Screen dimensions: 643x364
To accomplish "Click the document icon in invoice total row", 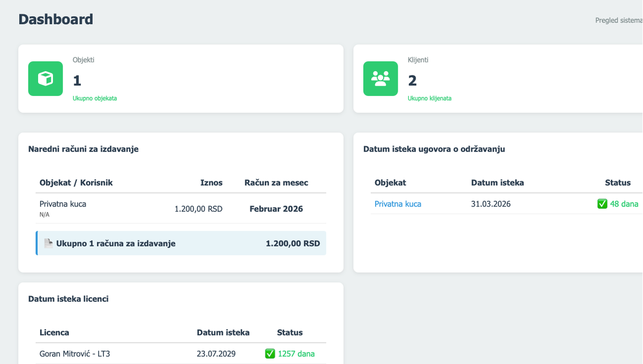I will pos(49,244).
